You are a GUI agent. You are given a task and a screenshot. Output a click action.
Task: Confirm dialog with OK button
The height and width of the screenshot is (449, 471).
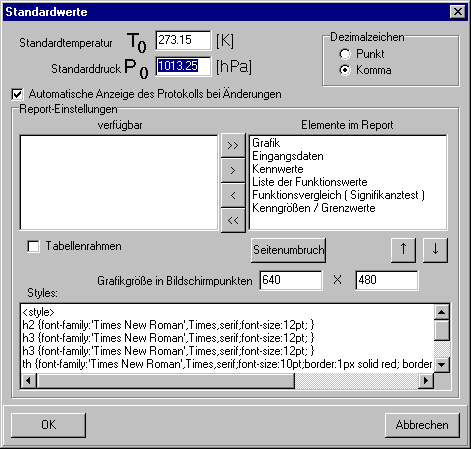[x=49, y=425]
